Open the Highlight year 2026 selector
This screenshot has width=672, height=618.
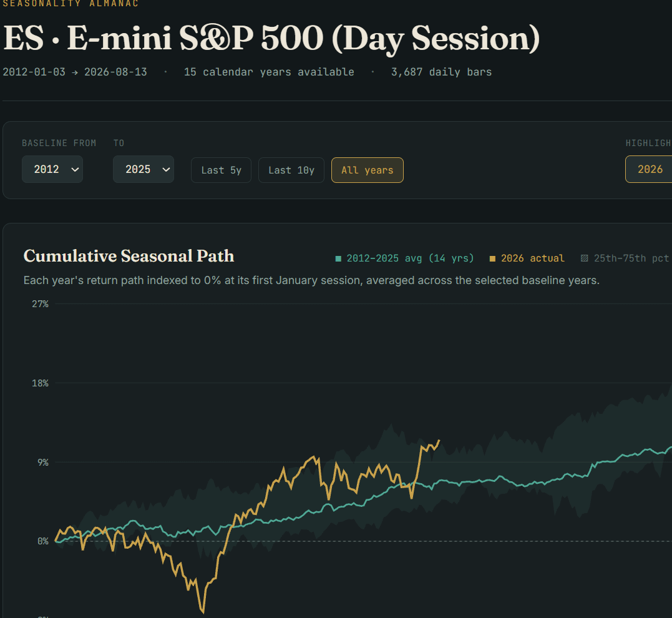pyautogui.click(x=649, y=169)
